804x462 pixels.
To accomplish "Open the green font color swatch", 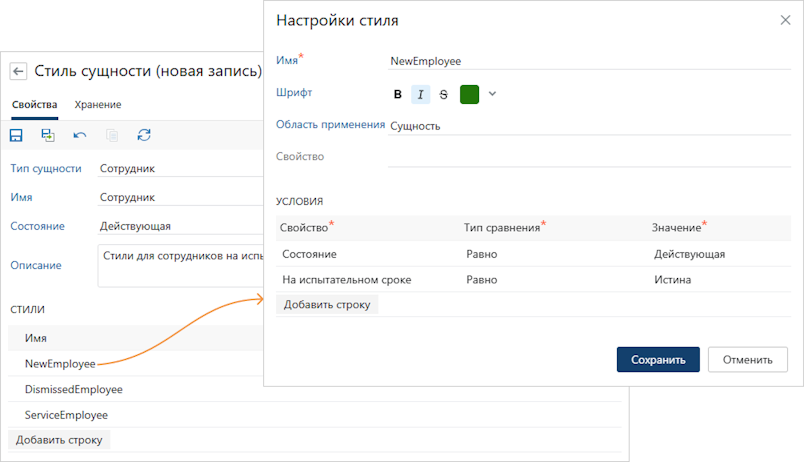I will tap(469, 94).
